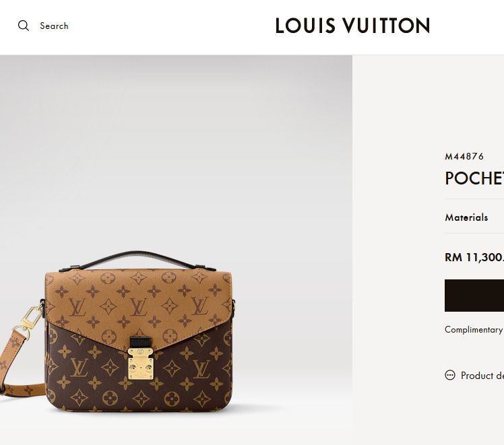Click the black add-to-cart button
The image size is (504, 445).
click(x=474, y=296)
